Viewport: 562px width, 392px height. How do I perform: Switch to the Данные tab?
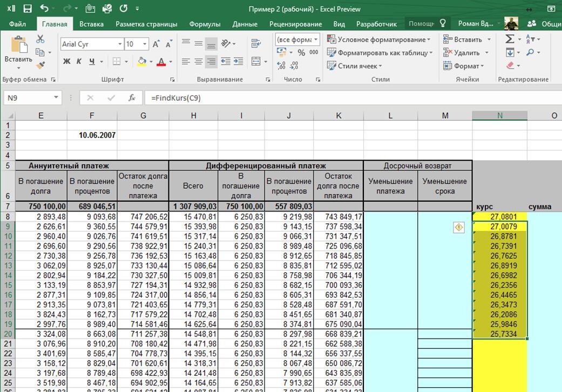coord(245,24)
